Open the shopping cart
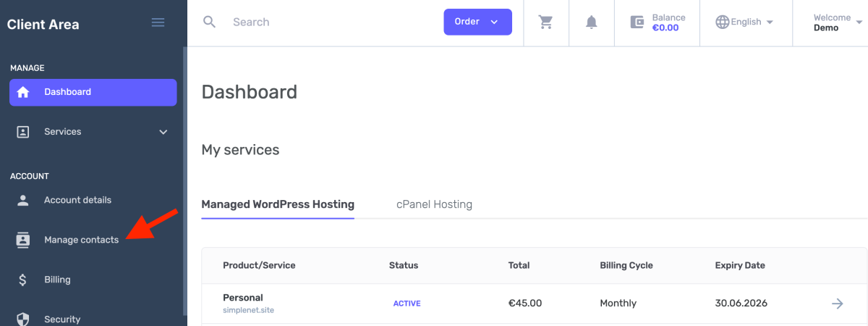 click(x=546, y=22)
